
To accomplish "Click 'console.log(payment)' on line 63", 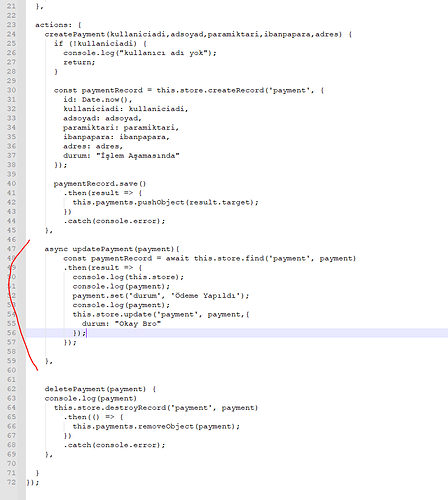I will click(91, 398).
